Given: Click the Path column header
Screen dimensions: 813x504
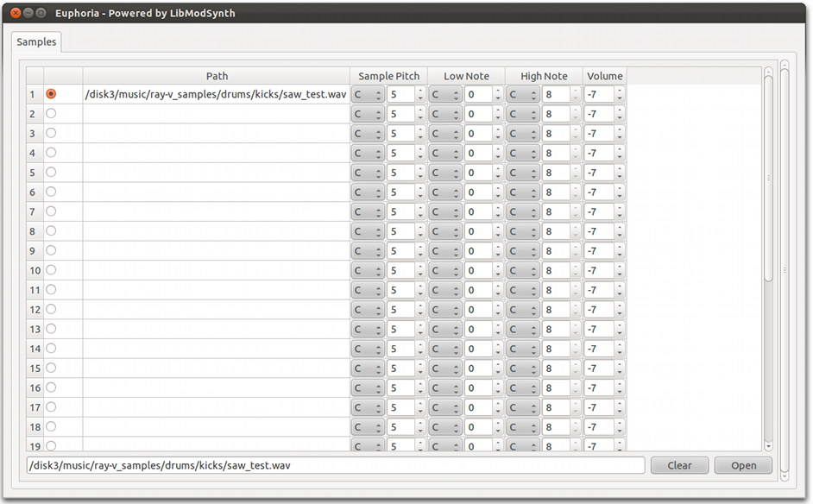Looking at the screenshot, I should pyautogui.click(x=217, y=76).
